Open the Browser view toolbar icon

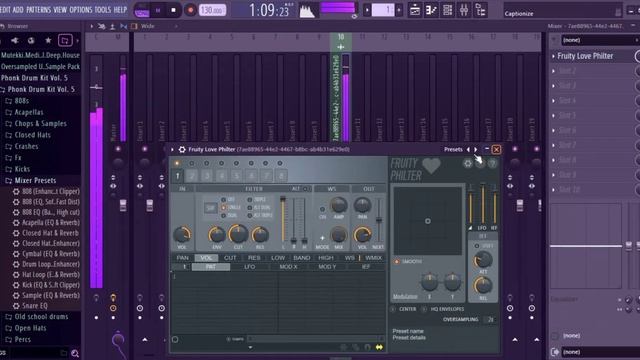tap(481, 10)
